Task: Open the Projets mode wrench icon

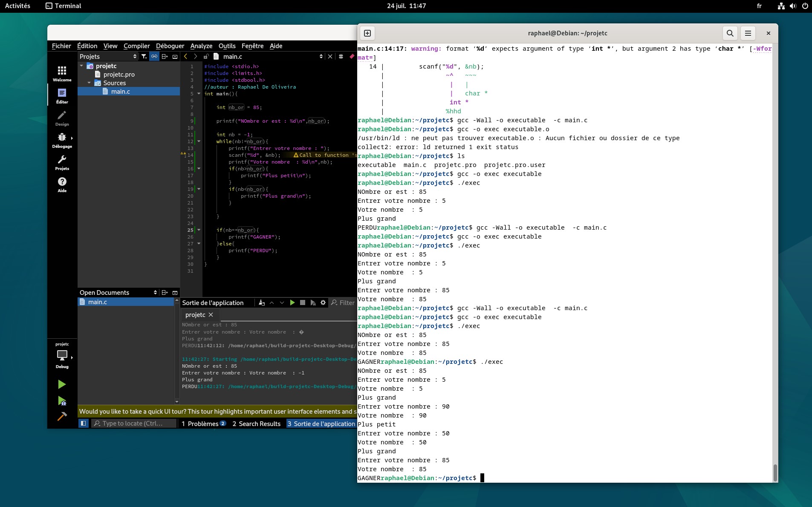Action: pos(62,162)
